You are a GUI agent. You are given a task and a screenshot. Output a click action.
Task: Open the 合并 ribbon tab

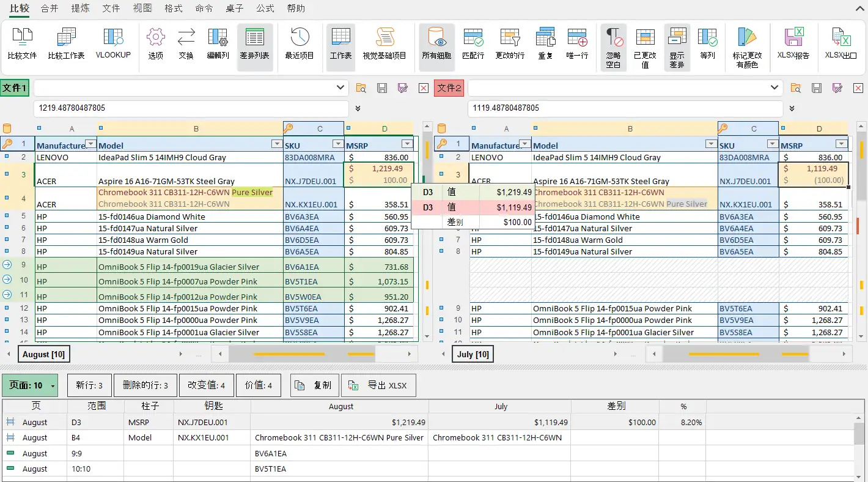50,9
